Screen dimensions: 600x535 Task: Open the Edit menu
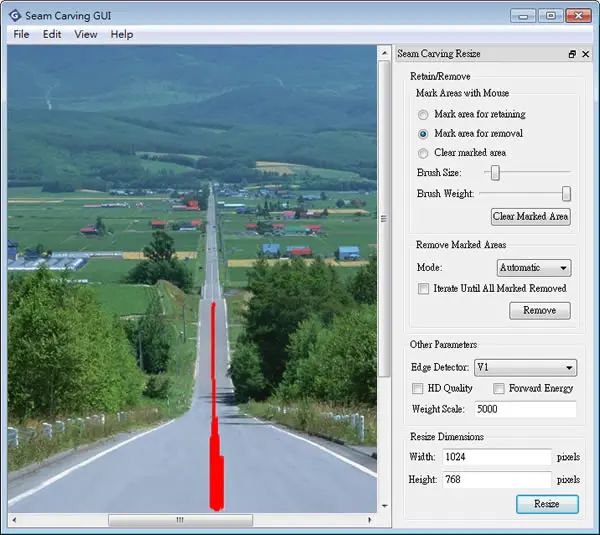pos(52,34)
